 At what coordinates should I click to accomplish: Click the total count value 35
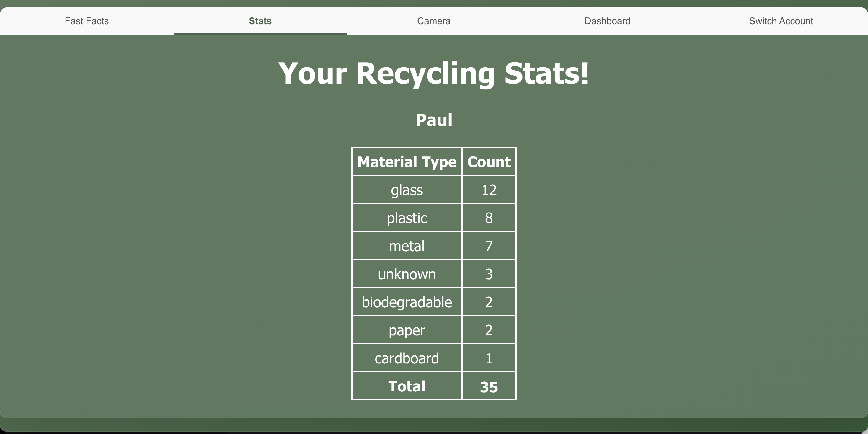(489, 387)
